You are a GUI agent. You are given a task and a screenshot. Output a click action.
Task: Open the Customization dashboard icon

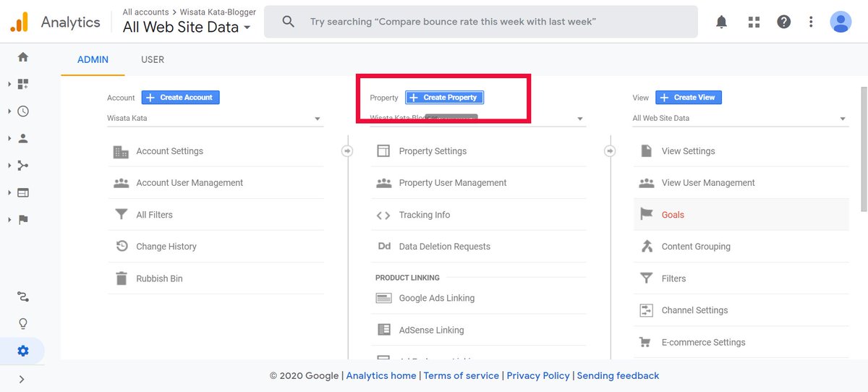pos(23,84)
